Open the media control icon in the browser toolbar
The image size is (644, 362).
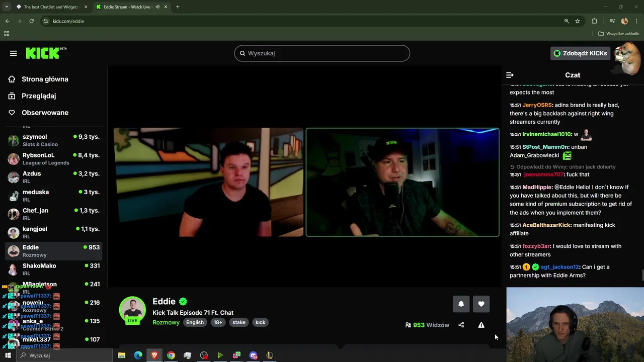pyautogui.click(x=612, y=21)
